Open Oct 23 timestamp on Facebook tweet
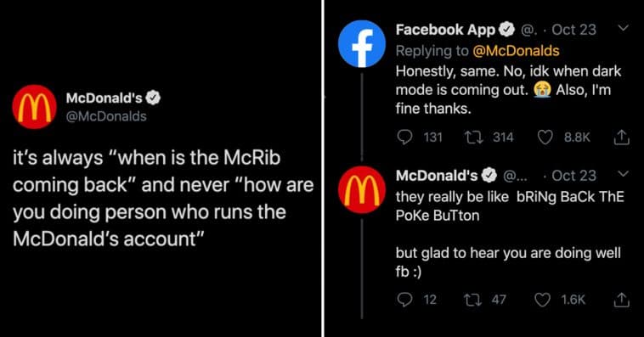Viewport: 644px width, 337px height. click(573, 30)
